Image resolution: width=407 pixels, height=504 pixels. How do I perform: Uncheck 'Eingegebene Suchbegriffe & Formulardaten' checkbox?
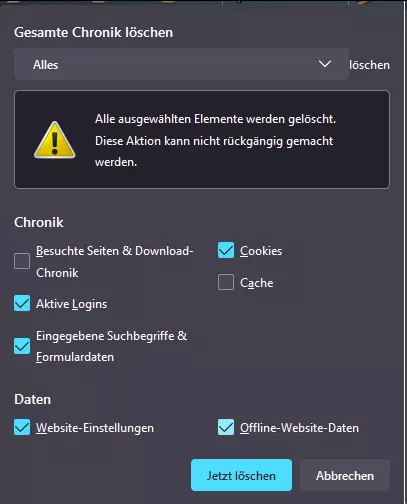click(x=22, y=346)
